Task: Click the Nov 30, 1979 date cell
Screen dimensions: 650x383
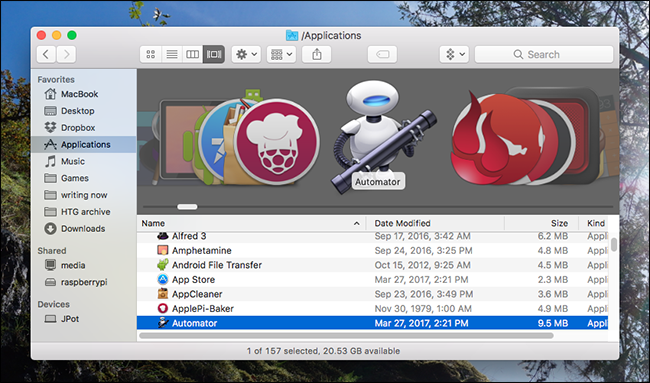Action: pos(423,308)
